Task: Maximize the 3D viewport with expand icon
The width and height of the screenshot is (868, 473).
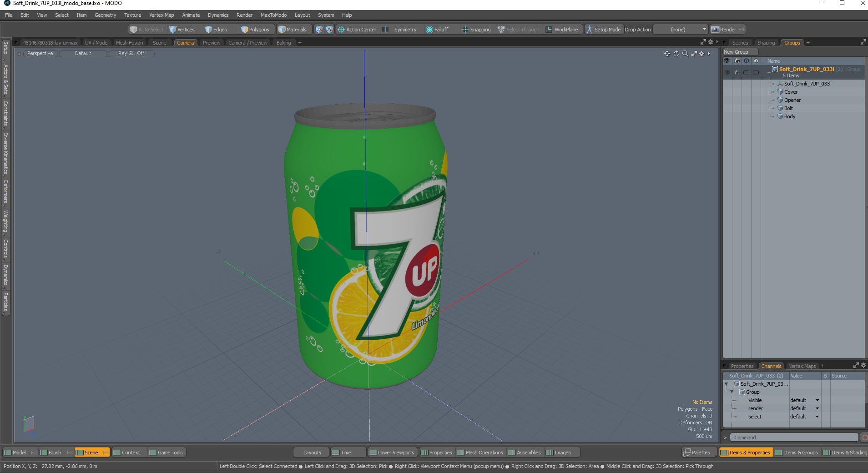Action: point(694,54)
